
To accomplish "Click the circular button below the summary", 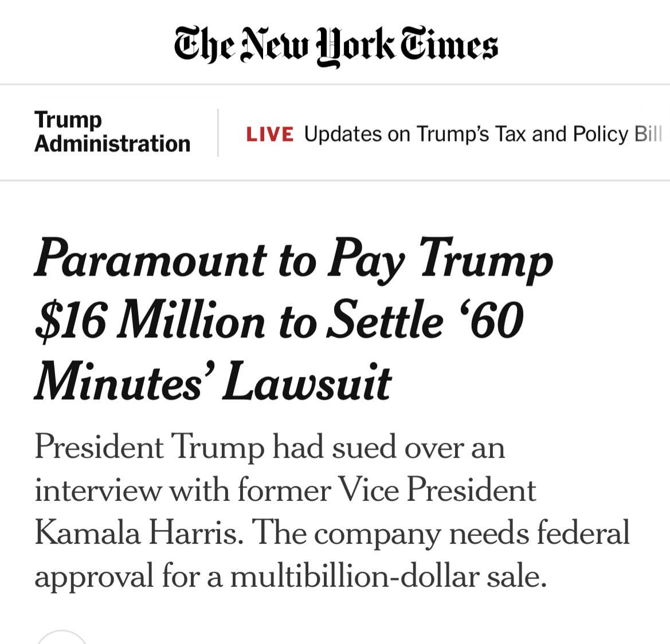I will [62, 637].
